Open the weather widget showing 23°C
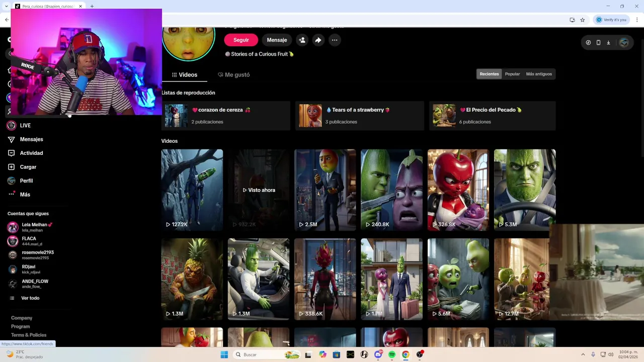The height and width of the screenshot is (362, 644). point(25,354)
